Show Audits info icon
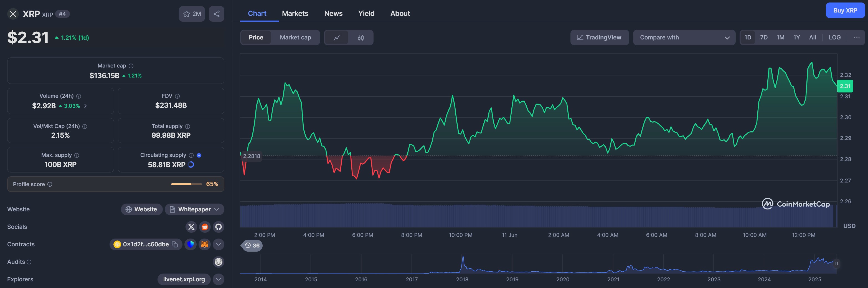Viewport: 868px width, 288px height. click(29, 262)
